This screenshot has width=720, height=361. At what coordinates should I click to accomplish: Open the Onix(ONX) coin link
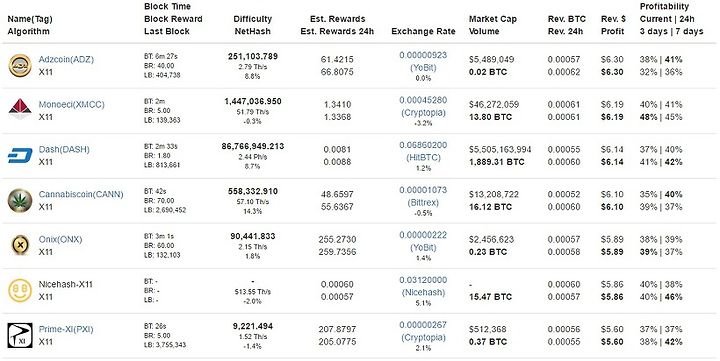tap(60, 239)
